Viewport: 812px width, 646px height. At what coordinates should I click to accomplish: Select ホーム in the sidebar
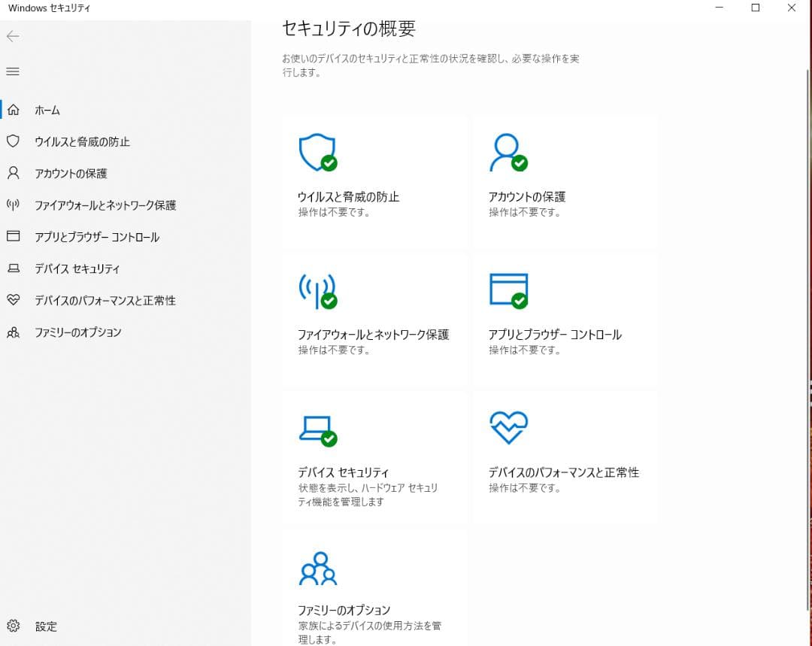(47, 110)
